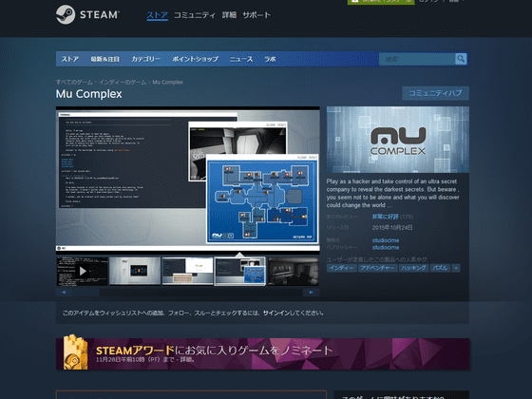Select the second screenshot thumbnail with monitor
The height and width of the screenshot is (399, 532).
click(x=135, y=271)
